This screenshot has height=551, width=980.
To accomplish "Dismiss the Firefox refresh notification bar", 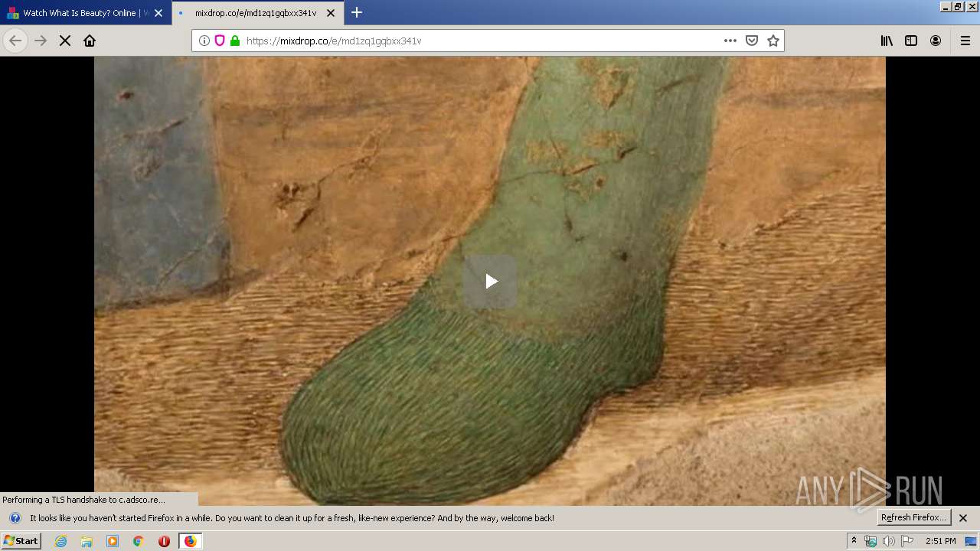I will coord(963,518).
